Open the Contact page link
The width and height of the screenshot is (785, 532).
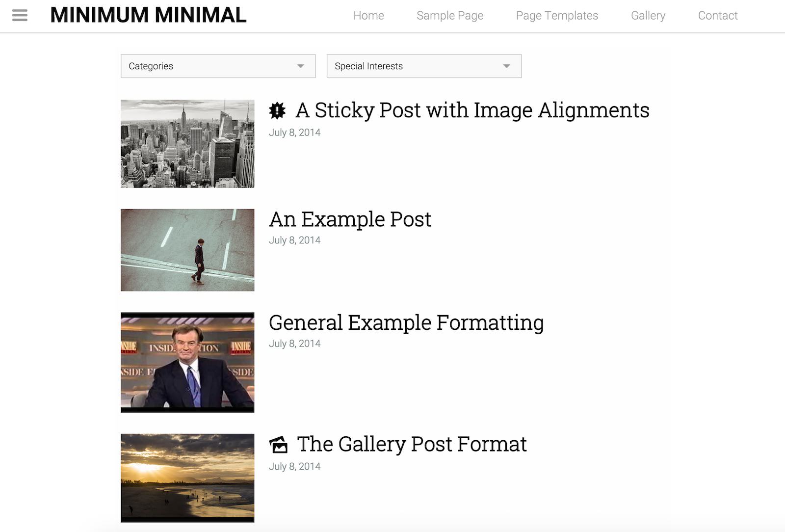tap(718, 16)
